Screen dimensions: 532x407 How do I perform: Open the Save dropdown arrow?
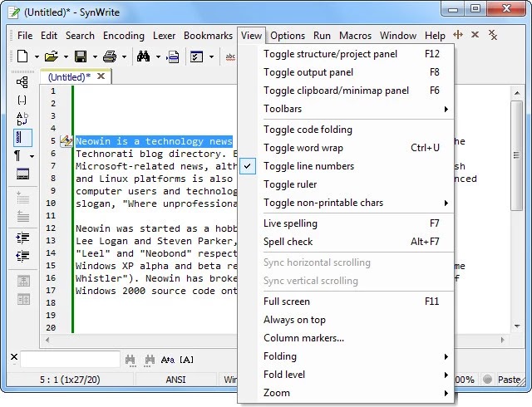click(95, 57)
